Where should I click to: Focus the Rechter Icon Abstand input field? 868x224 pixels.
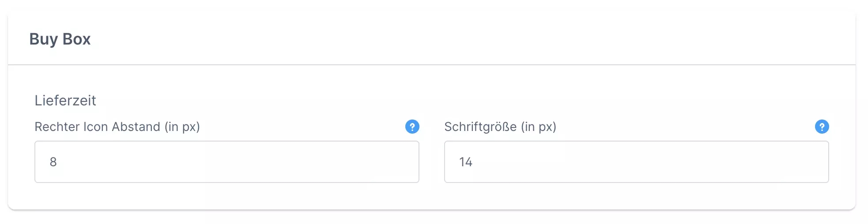[x=226, y=162]
